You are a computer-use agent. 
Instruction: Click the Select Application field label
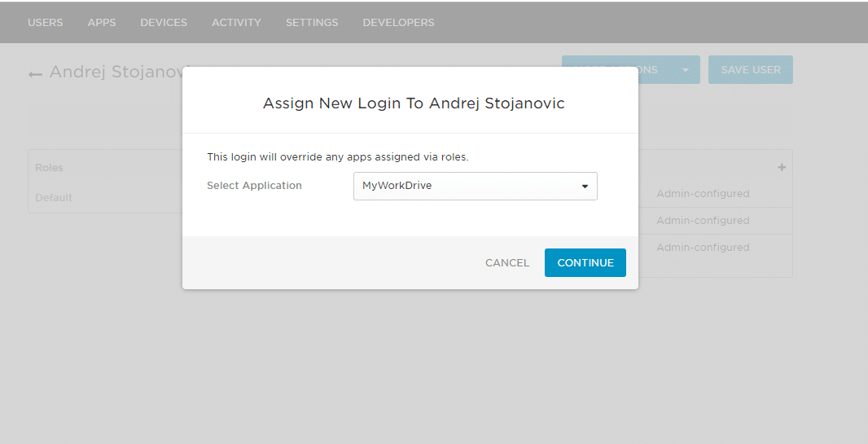tap(254, 186)
